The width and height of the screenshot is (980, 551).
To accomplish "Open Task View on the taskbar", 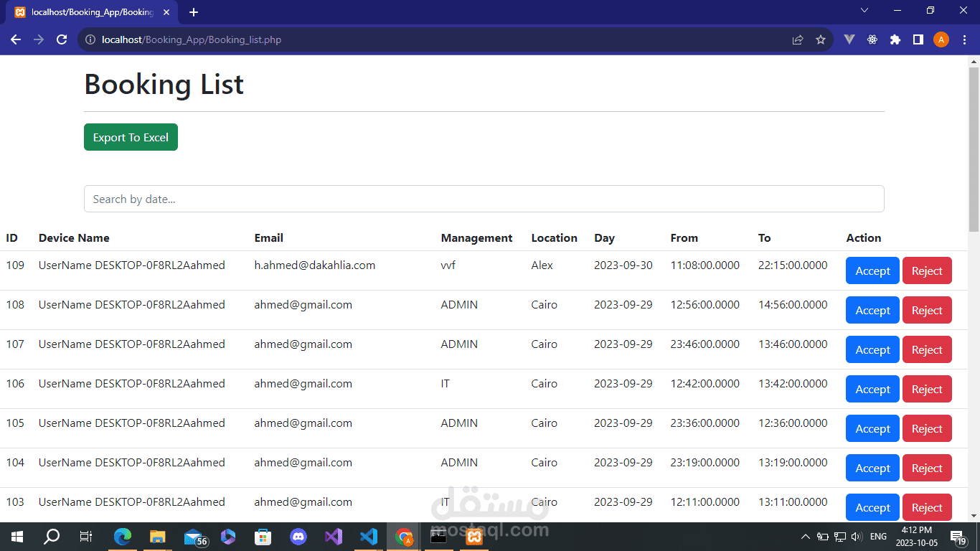I will tap(86, 536).
